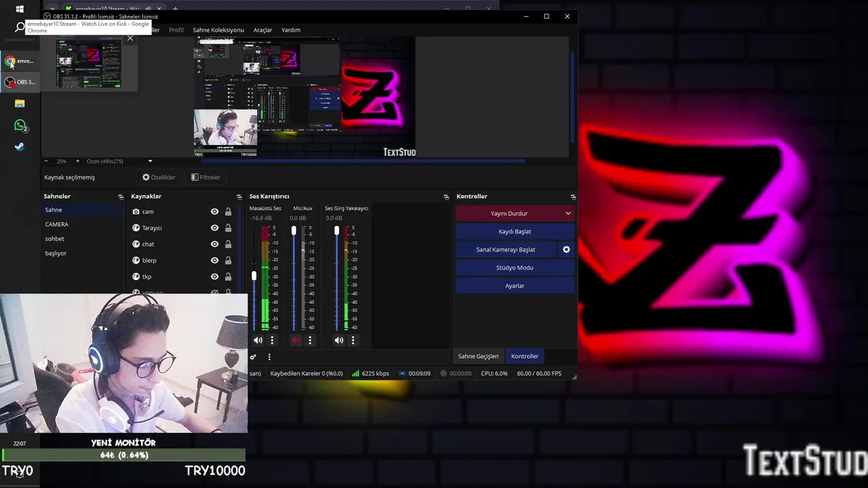Open virtual camera settings gear
This screenshot has width=868, height=488.
click(566, 249)
